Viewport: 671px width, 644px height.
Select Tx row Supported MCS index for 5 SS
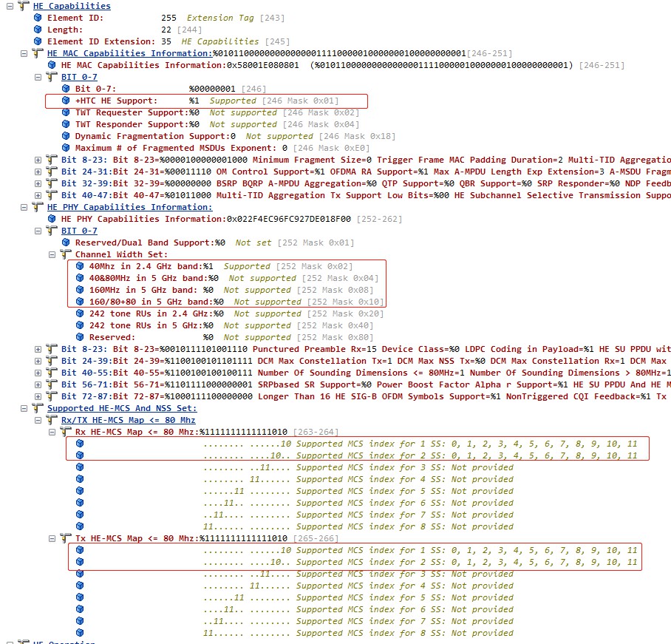[x=358, y=597]
